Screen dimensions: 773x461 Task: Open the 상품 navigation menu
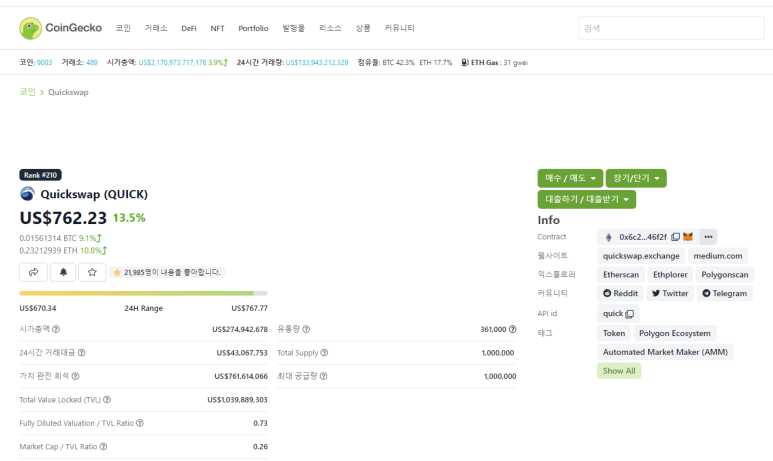[363, 28]
